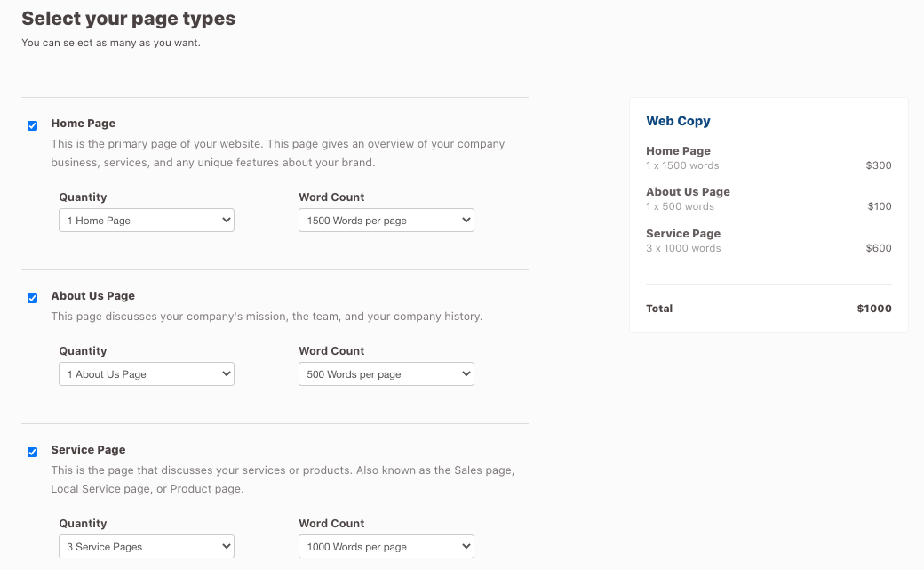The width and height of the screenshot is (924, 570).
Task: Open the About Us Page Word Count dropdown
Action: pyautogui.click(x=386, y=373)
